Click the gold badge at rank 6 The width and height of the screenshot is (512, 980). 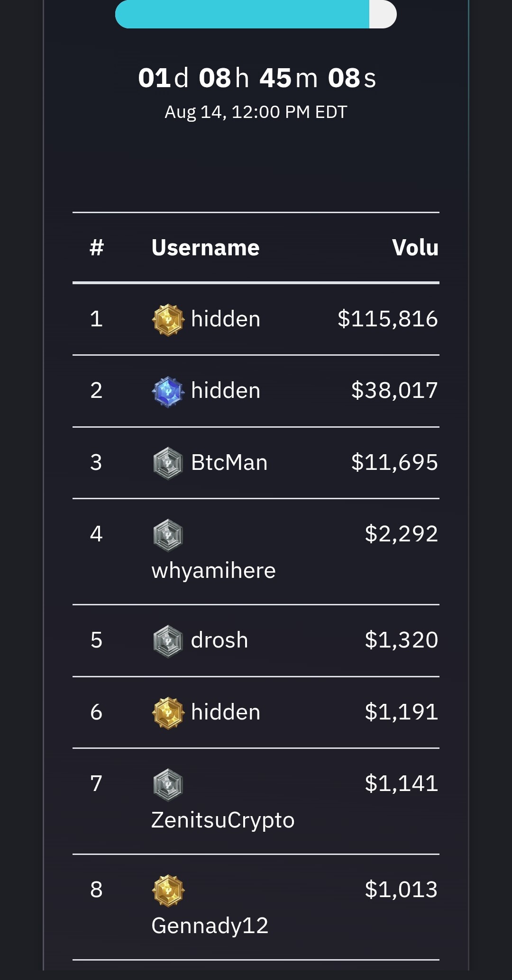(x=168, y=713)
